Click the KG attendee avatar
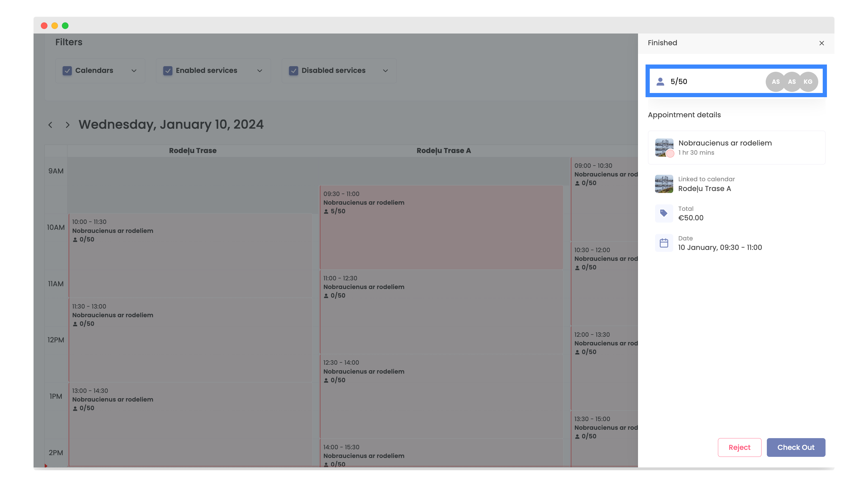Screen dimensions: 868x487 coord(808,82)
